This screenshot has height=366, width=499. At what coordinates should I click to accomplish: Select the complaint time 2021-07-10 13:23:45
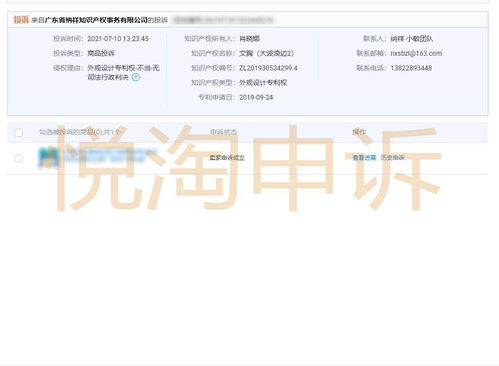coord(118,39)
